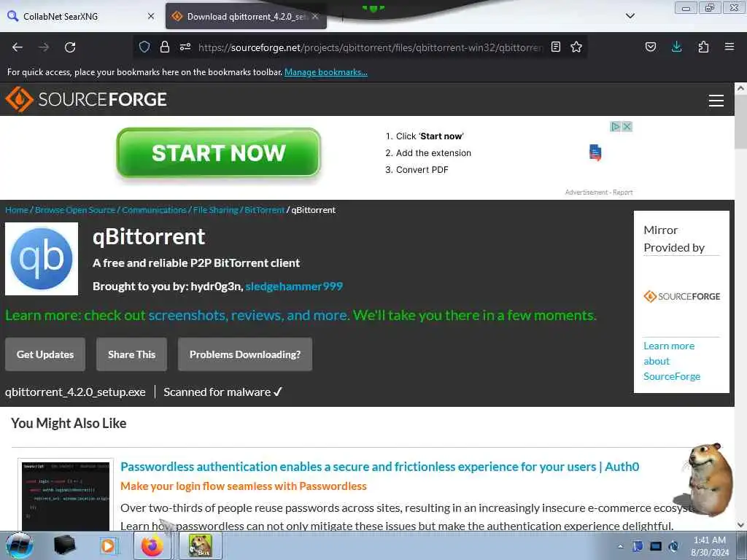The image size is (747, 560).
Task: Open the extensions puzzle icon
Action: pos(703,47)
